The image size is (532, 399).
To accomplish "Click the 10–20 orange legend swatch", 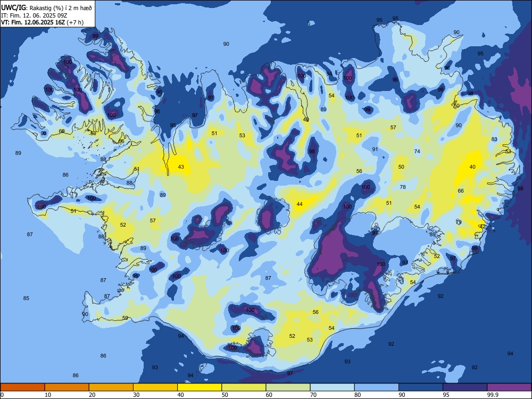I will coord(67,387).
